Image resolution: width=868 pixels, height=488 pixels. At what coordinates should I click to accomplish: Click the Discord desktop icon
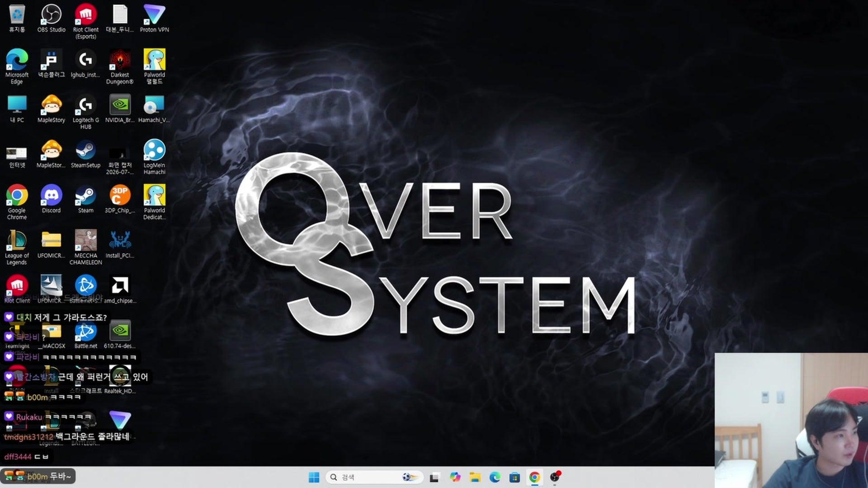[x=51, y=199]
